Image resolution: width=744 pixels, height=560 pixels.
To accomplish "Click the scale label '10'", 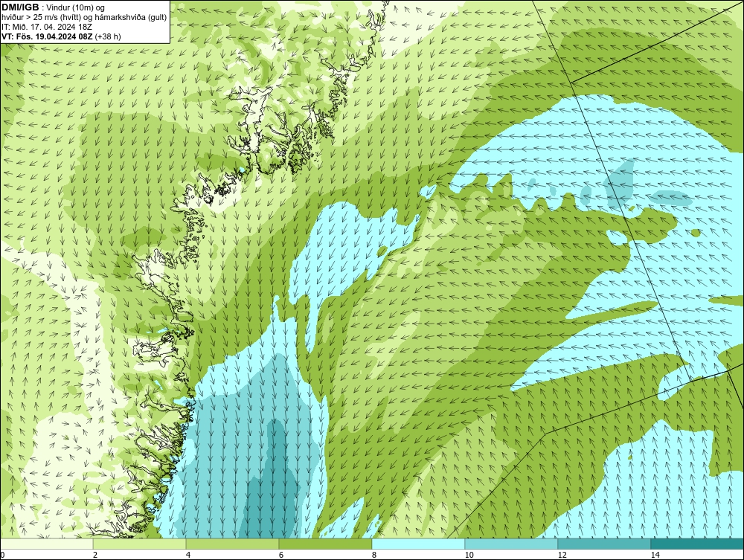I will tap(469, 555).
